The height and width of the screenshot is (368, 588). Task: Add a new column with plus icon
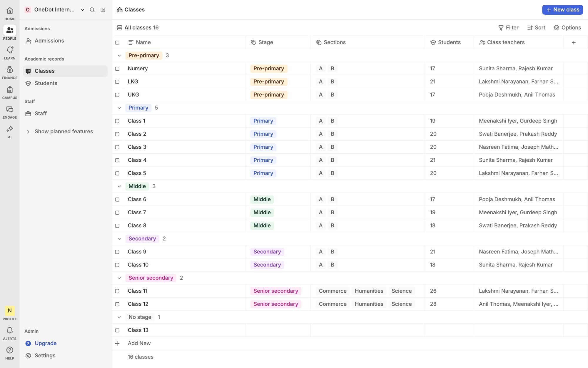click(574, 42)
